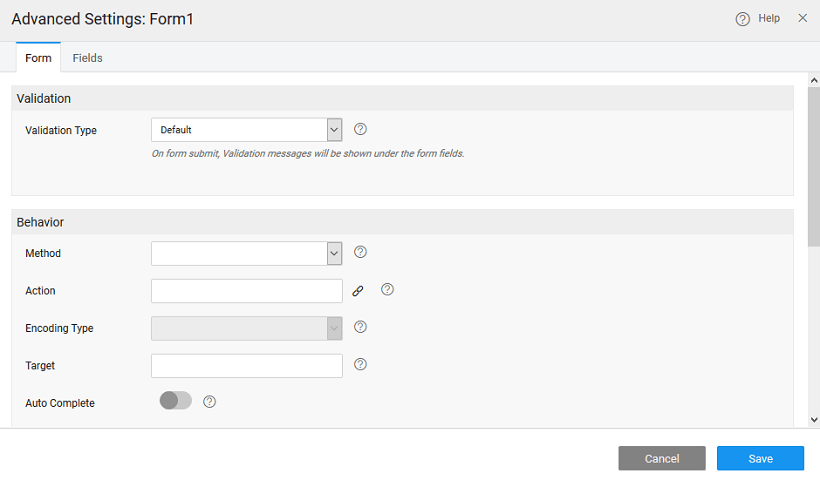Click help icon beside Method dropdown

click(361, 253)
